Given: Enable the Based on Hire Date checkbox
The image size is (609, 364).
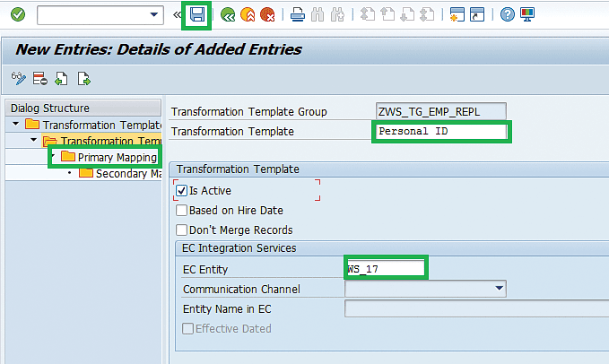Looking at the screenshot, I should click(x=182, y=211).
